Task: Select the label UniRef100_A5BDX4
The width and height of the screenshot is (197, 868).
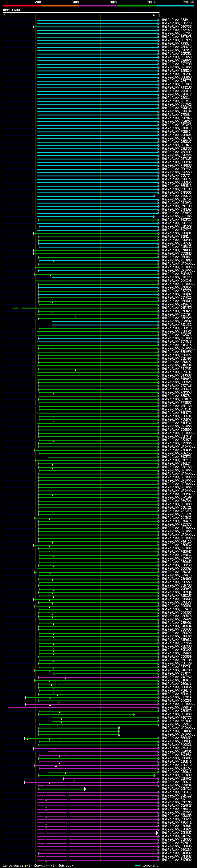Action: 176,131
